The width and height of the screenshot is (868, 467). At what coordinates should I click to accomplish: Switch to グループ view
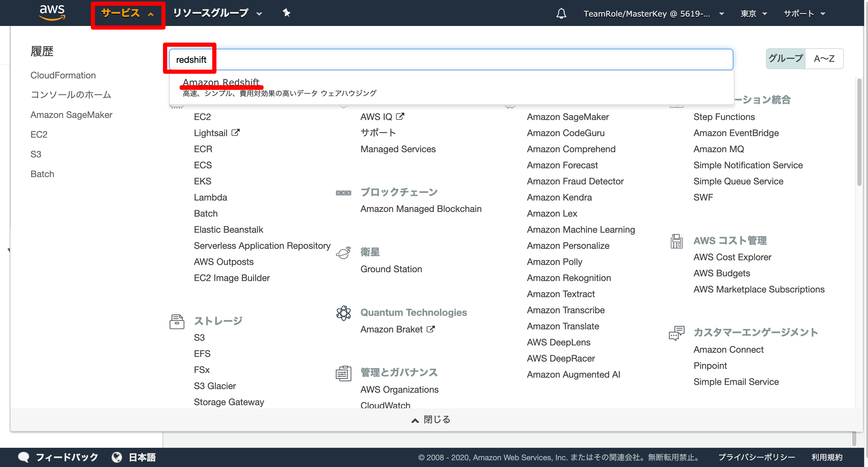coord(785,59)
